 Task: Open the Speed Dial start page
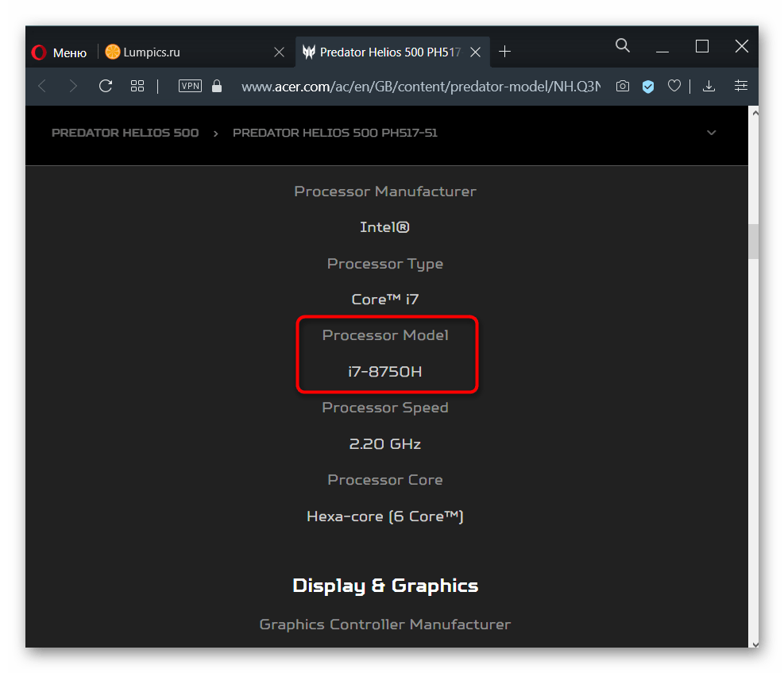pos(137,86)
